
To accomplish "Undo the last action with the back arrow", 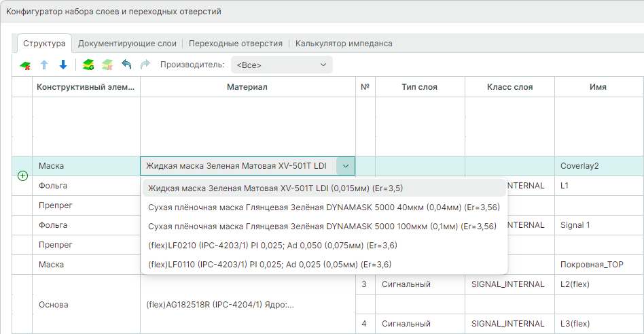I will [x=126, y=65].
